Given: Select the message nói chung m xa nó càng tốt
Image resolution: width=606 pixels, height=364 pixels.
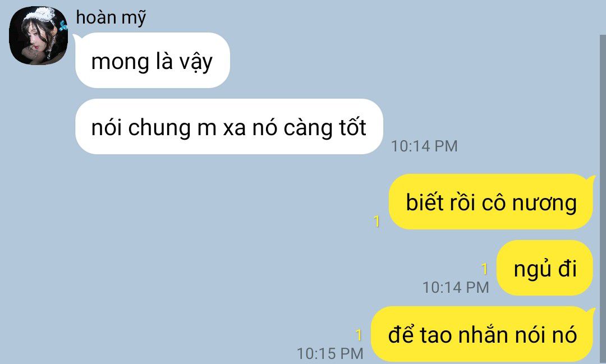Looking at the screenshot, I should click(229, 126).
